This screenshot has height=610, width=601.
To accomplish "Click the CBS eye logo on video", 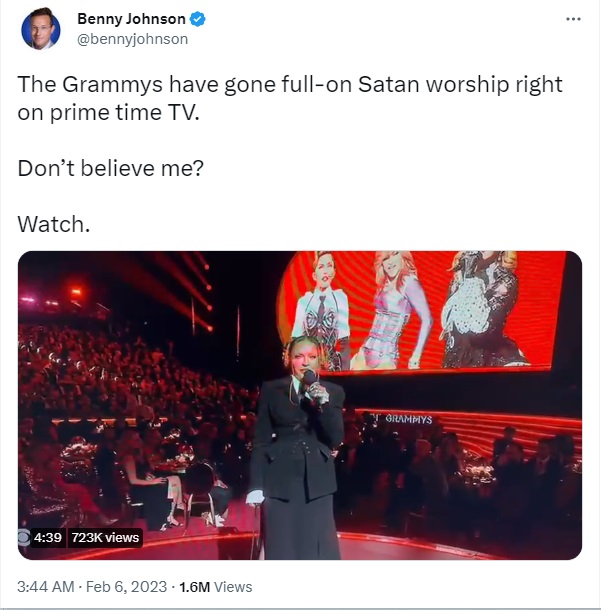I will (x=24, y=538).
